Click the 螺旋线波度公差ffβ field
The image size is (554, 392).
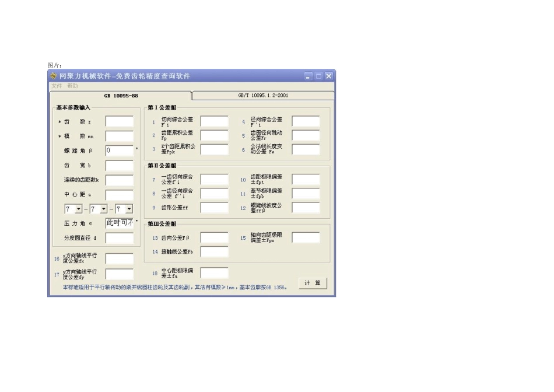(306, 208)
